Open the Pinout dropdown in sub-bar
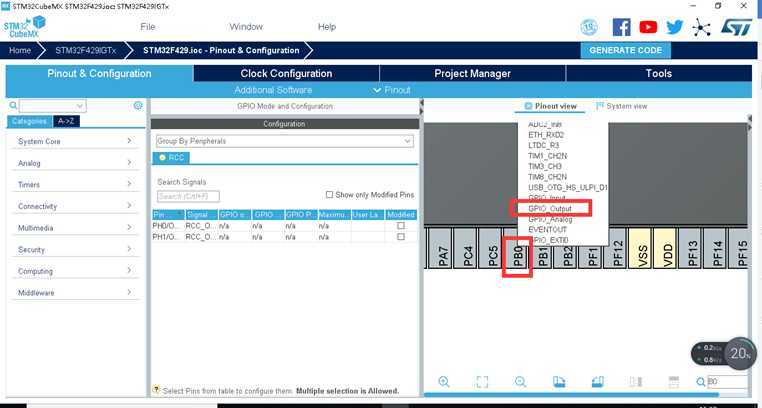Viewport: 762px width, 408px height. pyautogui.click(x=392, y=90)
